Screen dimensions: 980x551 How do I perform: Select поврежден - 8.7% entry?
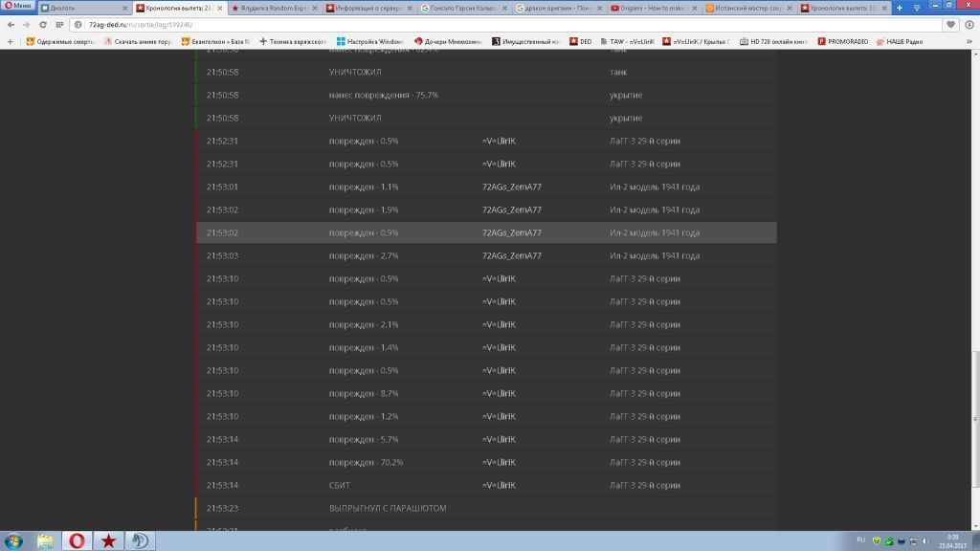(x=364, y=393)
